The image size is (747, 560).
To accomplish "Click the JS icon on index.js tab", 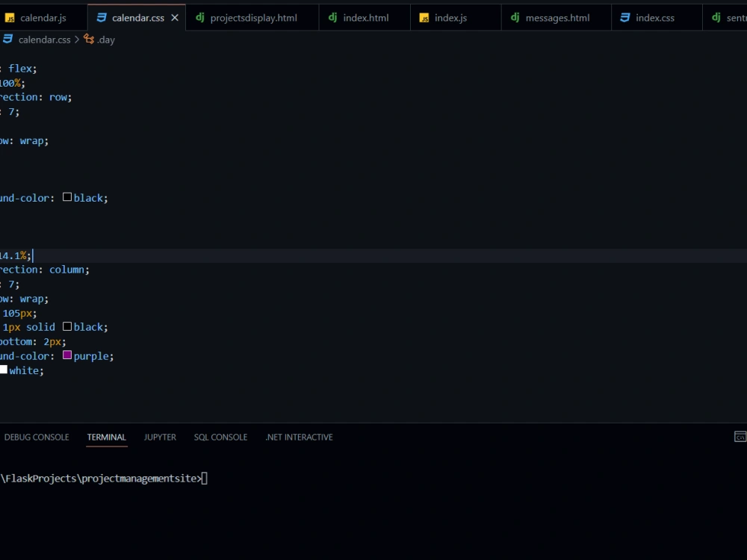I will pos(424,18).
